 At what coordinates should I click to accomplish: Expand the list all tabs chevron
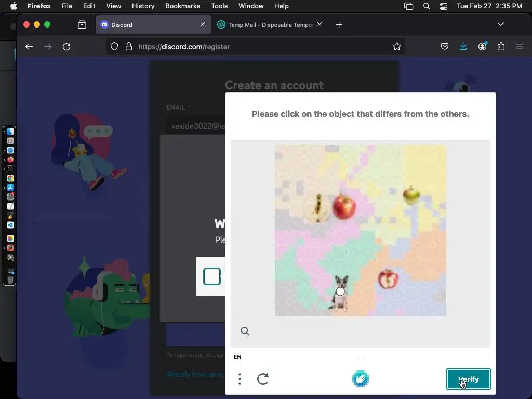point(500,24)
